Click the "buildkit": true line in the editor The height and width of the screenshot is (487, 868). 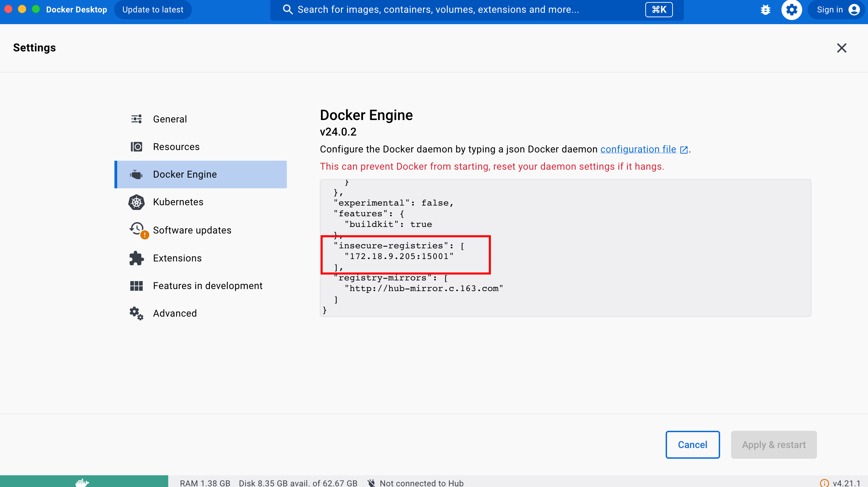click(x=388, y=224)
